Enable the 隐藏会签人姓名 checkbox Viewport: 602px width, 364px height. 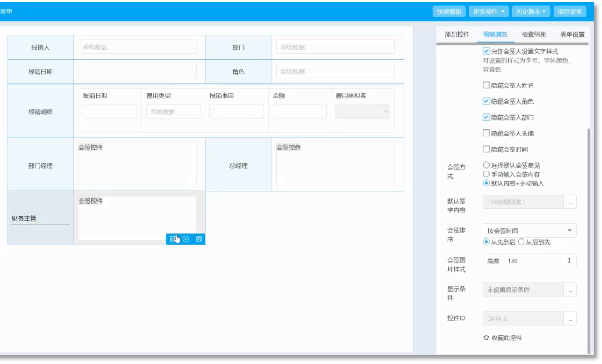coord(486,85)
